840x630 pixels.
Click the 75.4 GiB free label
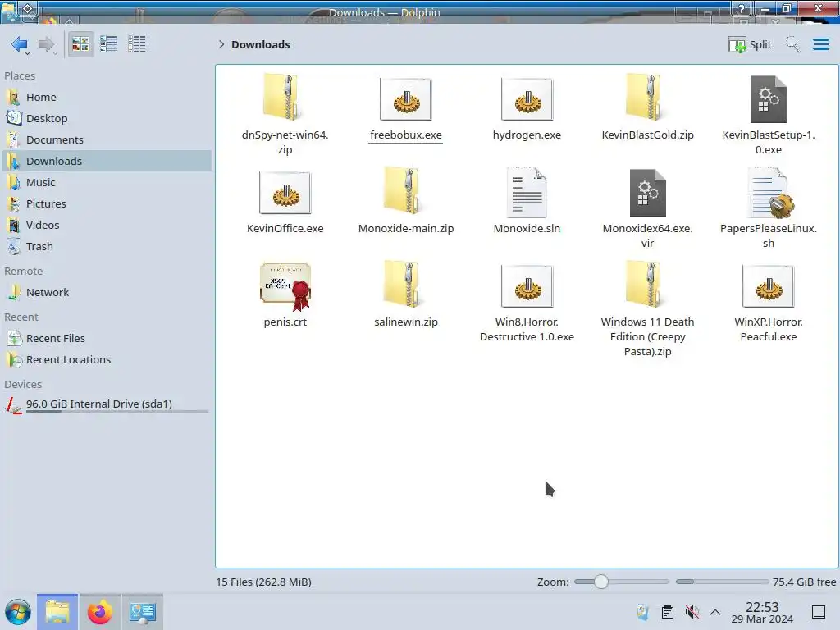click(x=804, y=582)
